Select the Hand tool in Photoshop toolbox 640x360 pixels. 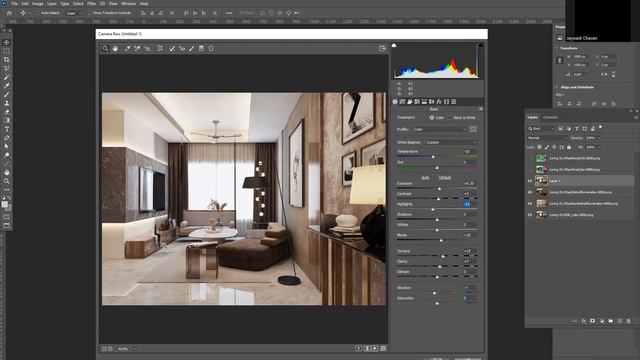[7, 172]
